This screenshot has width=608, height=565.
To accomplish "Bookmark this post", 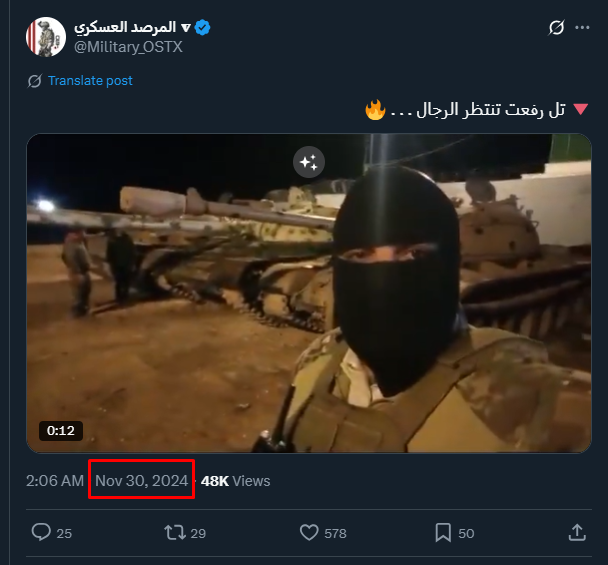I will (444, 532).
